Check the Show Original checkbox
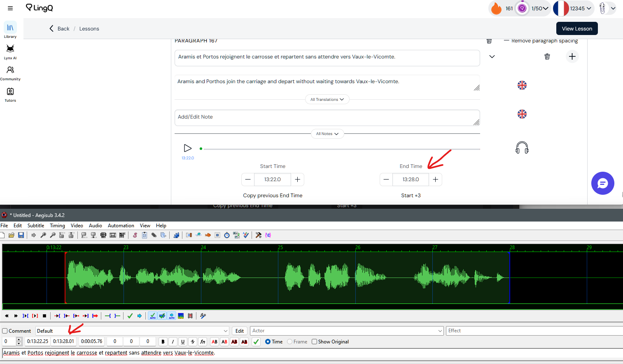Image resolution: width=623 pixels, height=364 pixels. (315, 342)
